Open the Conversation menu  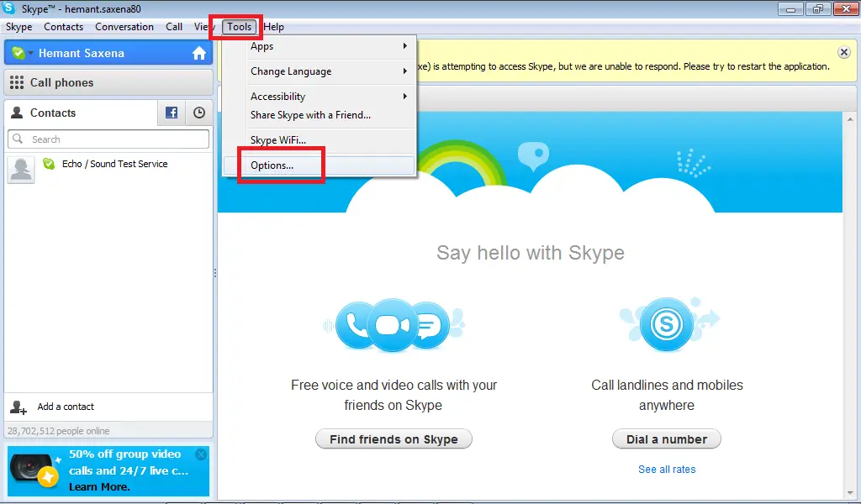tap(124, 27)
